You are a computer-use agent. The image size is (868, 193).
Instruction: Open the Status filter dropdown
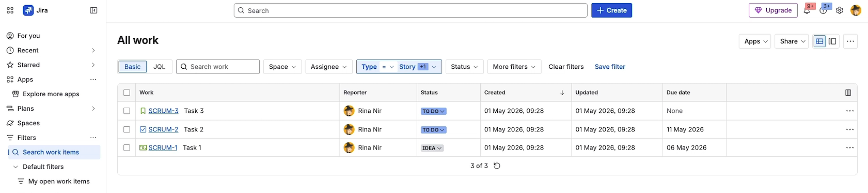464,67
